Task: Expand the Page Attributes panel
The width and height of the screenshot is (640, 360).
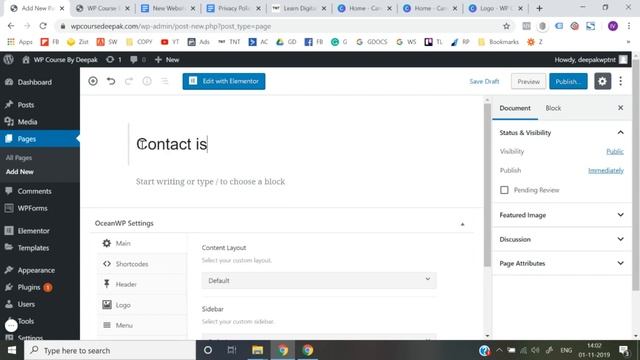Action: [562, 263]
